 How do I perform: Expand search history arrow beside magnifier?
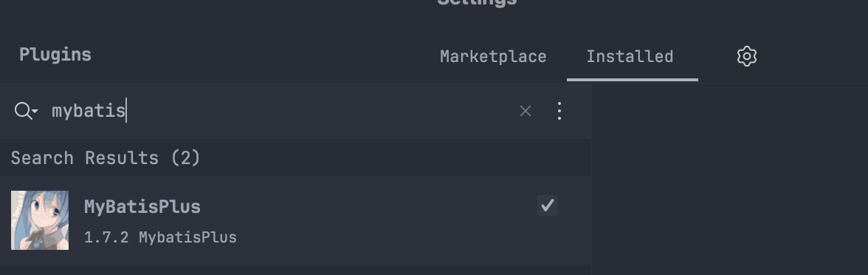35,112
